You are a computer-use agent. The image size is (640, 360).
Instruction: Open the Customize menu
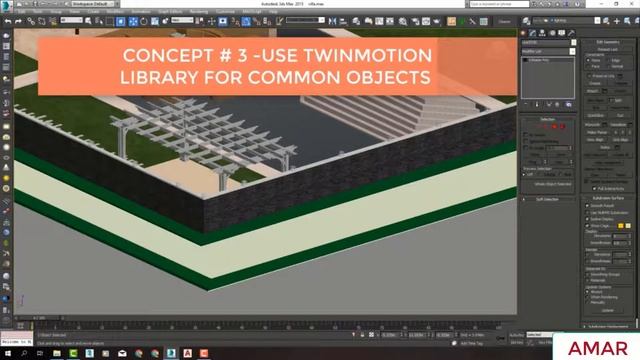(x=225, y=12)
